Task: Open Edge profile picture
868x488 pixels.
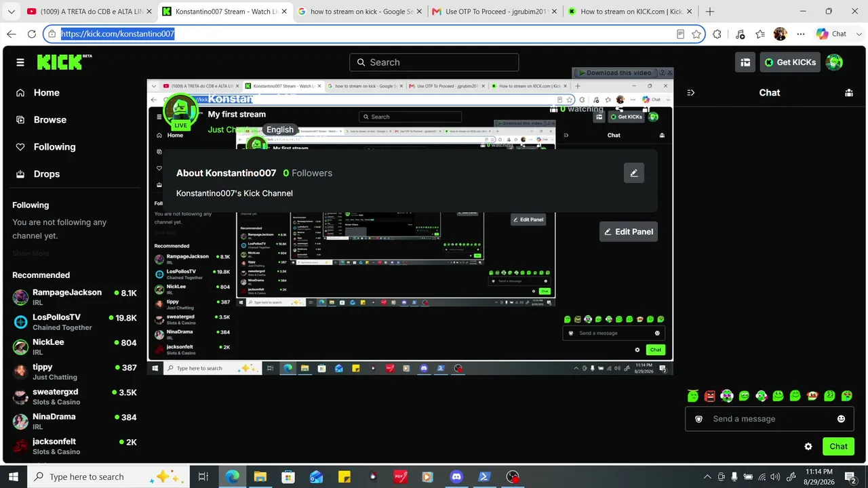Action: pyautogui.click(x=781, y=34)
